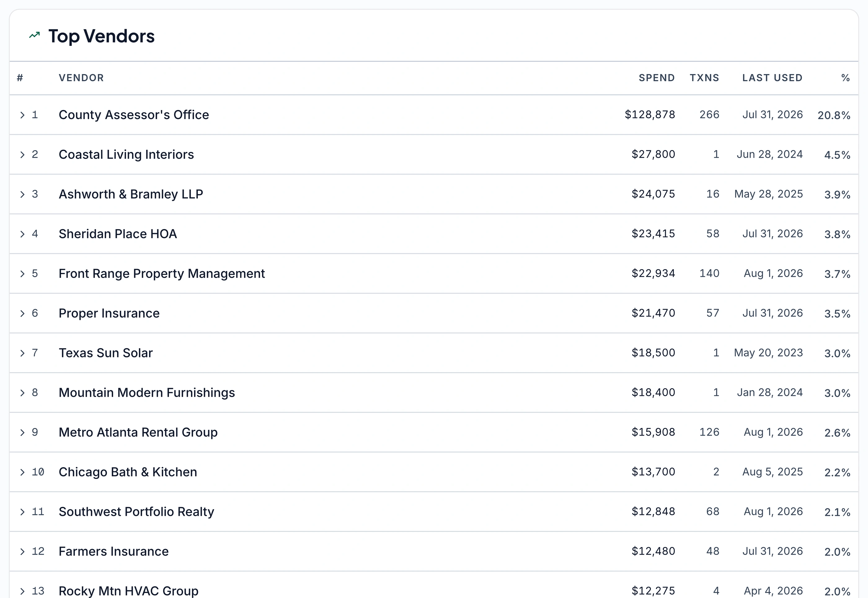Expand the Chicago Bath & Kitchen chevron
Viewport: 868px width, 598px height.
pyautogui.click(x=23, y=472)
